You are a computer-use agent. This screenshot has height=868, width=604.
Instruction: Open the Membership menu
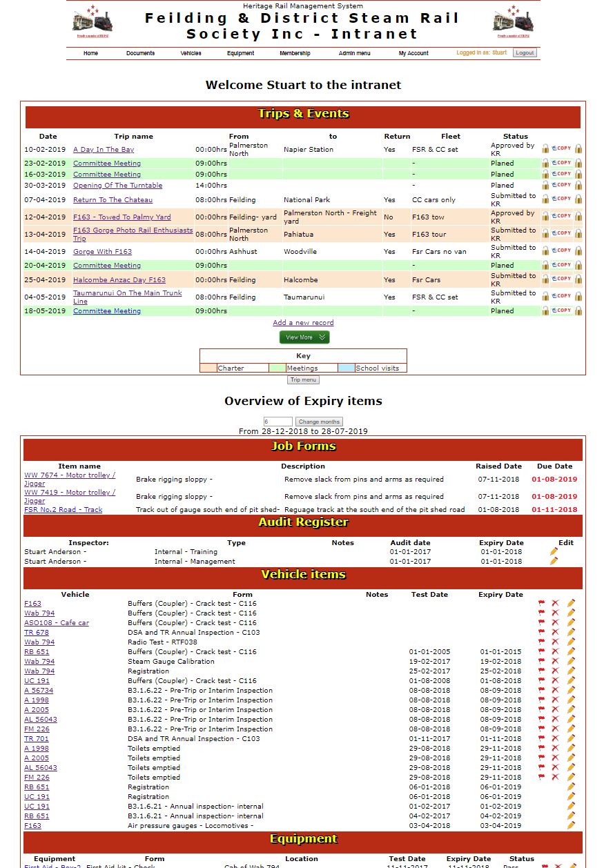(295, 53)
